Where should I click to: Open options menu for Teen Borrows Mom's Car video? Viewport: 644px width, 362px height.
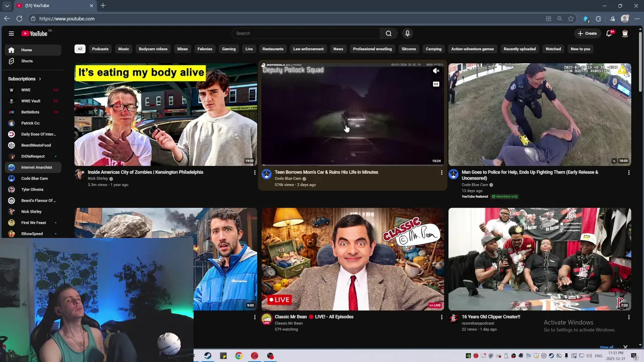click(x=442, y=172)
